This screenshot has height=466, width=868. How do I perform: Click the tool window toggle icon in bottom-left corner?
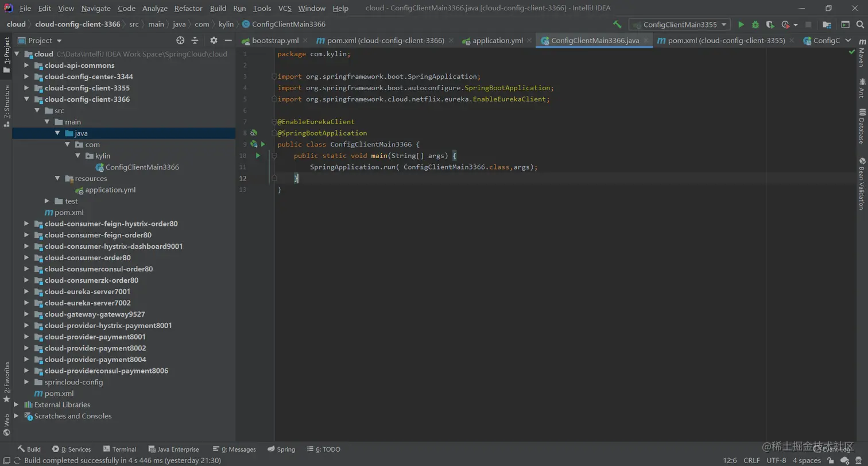[x=6, y=460]
